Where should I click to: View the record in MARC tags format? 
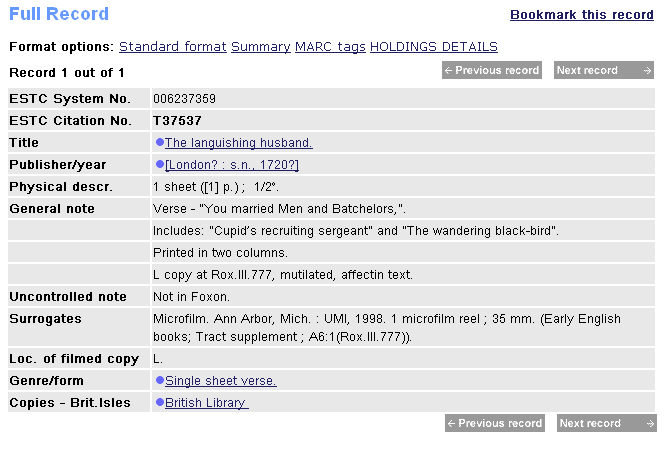(x=330, y=47)
